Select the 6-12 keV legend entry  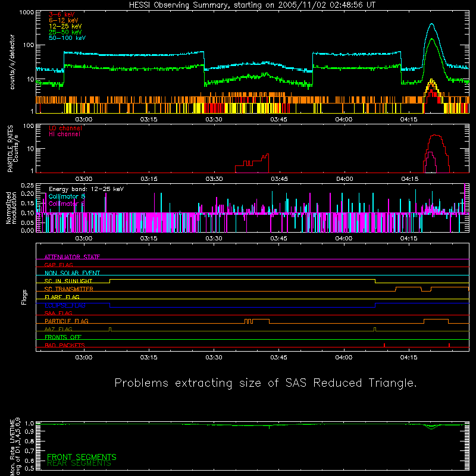click(64, 20)
